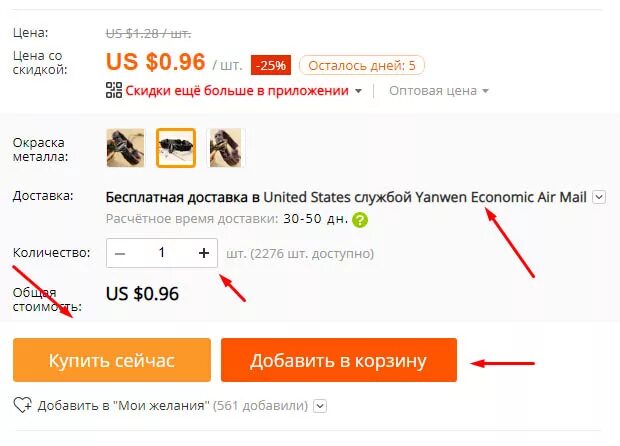This screenshot has height=446, width=620.
Task: Select the middle black bracelet thumbnail
Action: (x=176, y=148)
